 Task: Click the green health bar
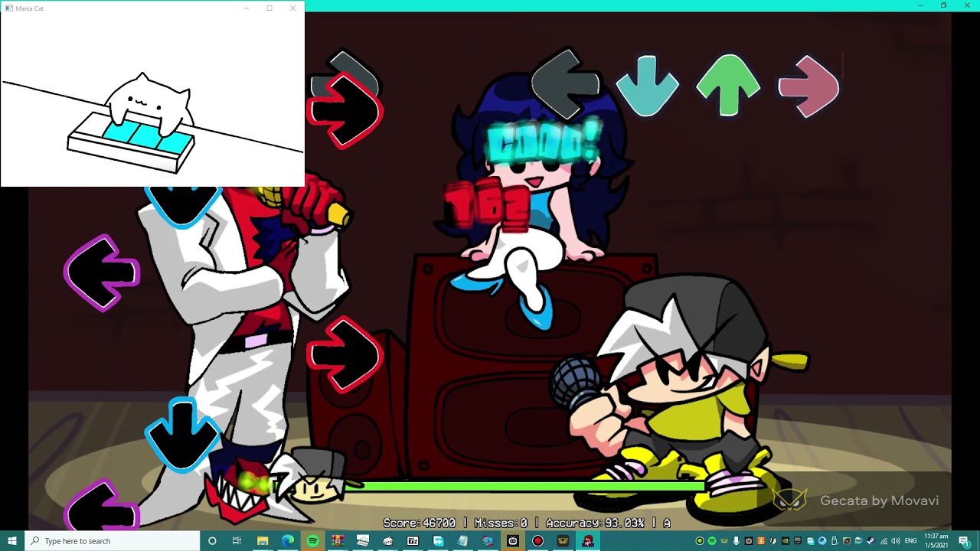[x=528, y=485]
